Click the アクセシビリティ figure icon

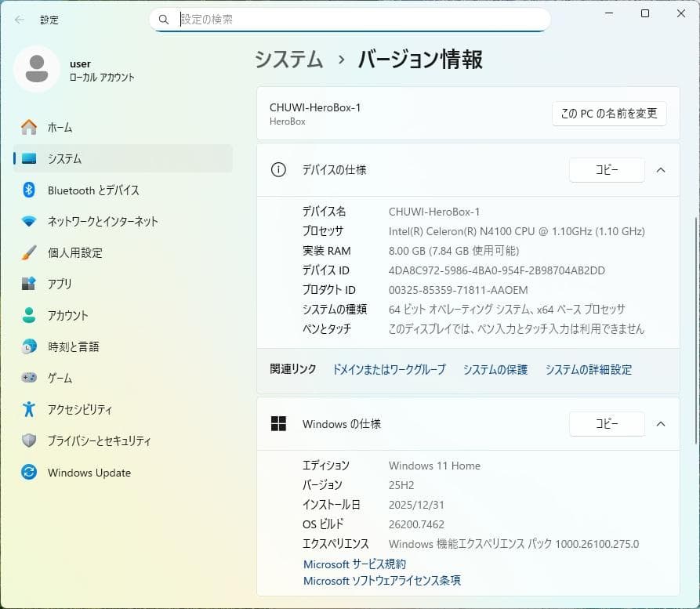click(29, 409)
